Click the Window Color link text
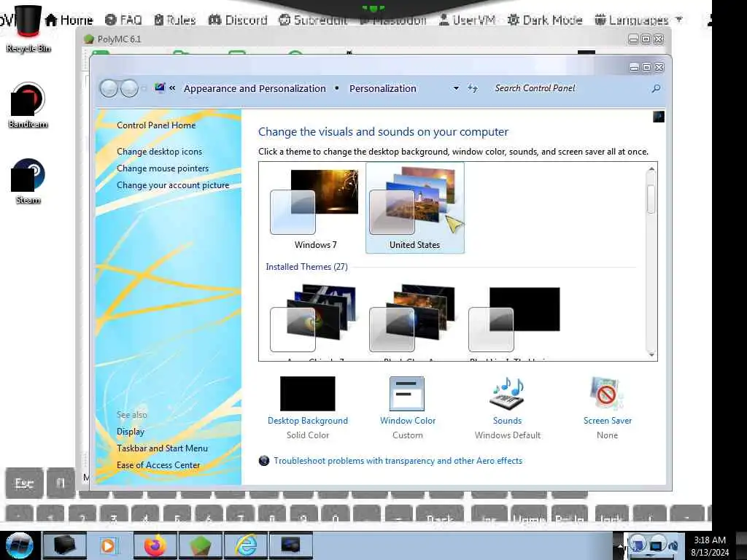 coord(408,421)
